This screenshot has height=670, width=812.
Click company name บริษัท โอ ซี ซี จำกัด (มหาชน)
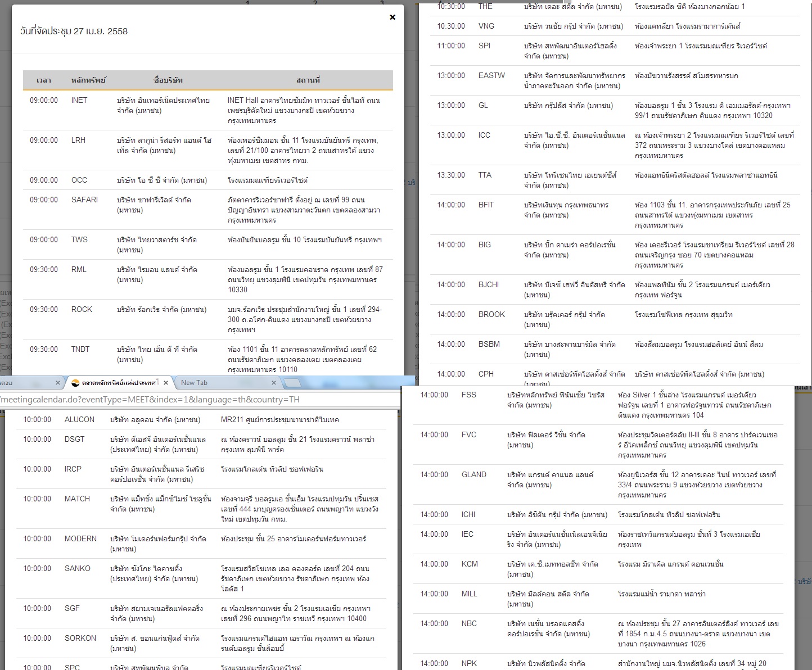tap(162, 180)
